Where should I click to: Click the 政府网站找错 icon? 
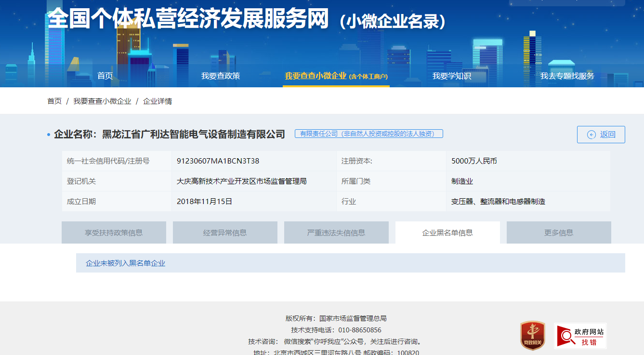coord(580,336)
